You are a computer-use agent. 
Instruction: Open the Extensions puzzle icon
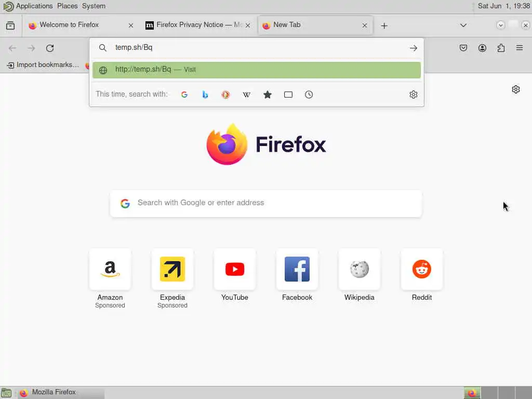[501, 48]
